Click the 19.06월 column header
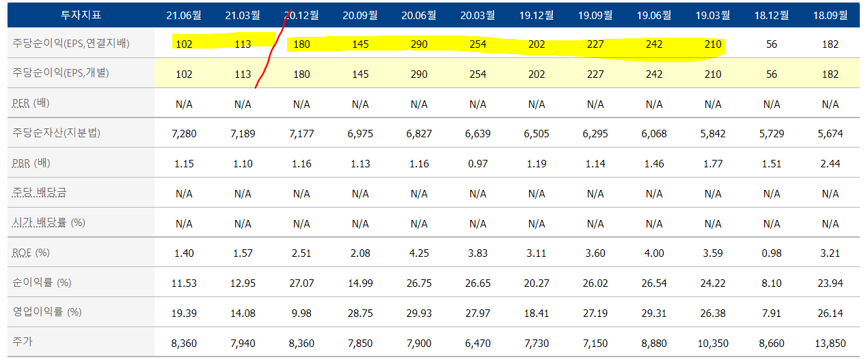This screenshot has height=362, width=868. point(654,14)
